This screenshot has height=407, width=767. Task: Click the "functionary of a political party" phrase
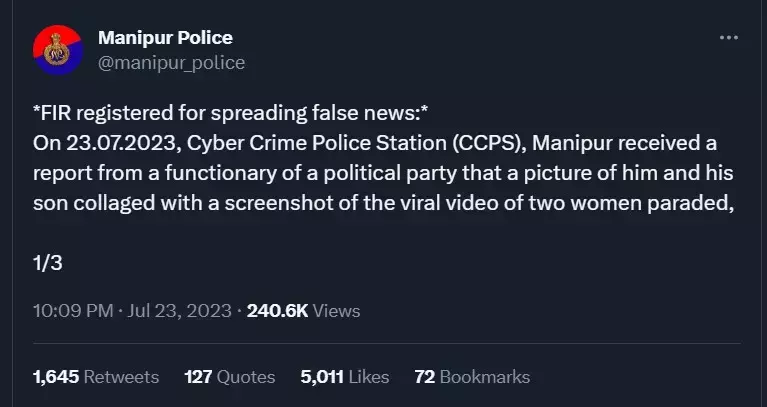[x=311, y=173]
